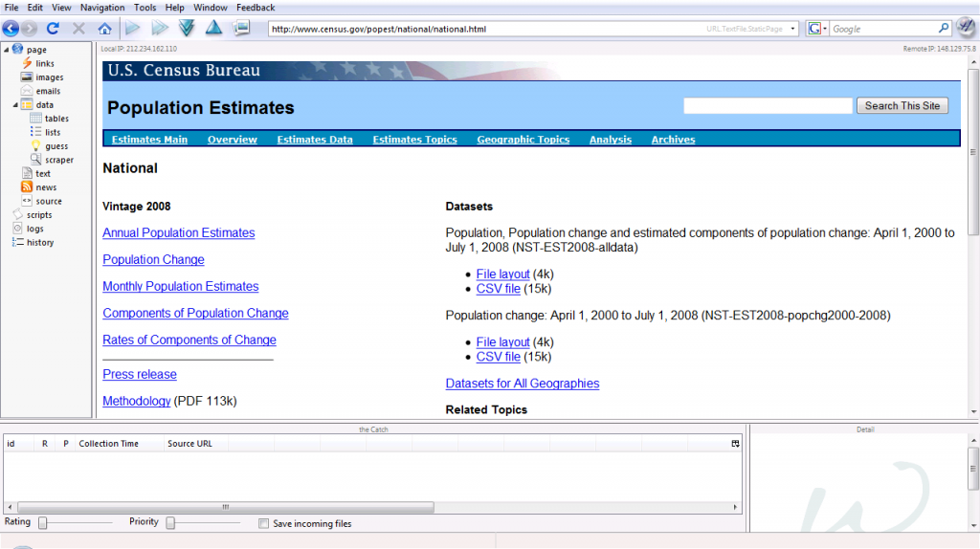Image resolution: width=980 pixels, height=549 pixels.
Task: Collapse the page tree node
Action: [6, 50]
